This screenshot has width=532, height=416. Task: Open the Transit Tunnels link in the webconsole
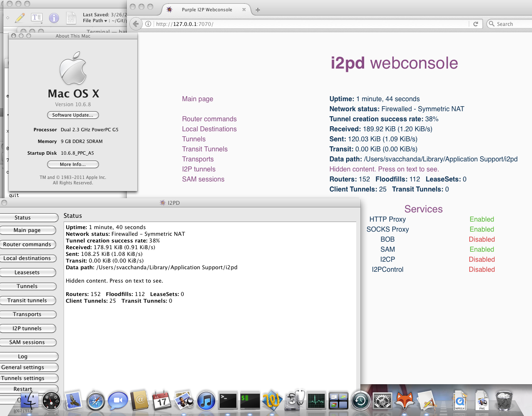point(205,149)
